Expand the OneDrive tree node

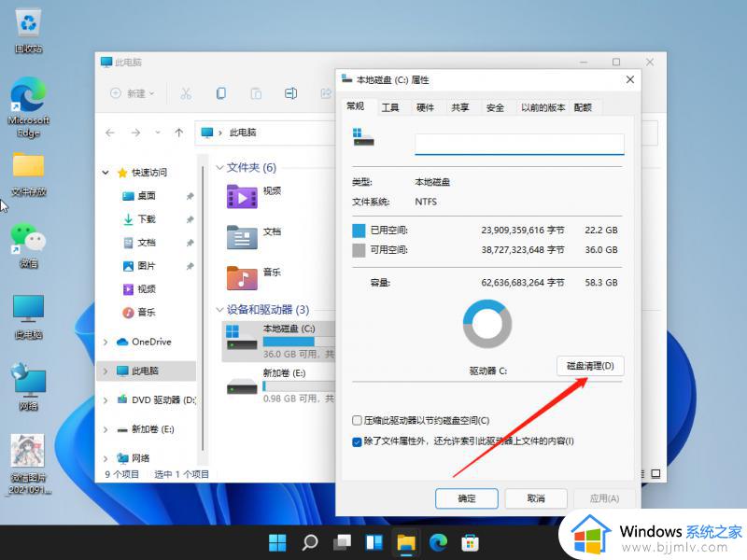tap(106, 342)
